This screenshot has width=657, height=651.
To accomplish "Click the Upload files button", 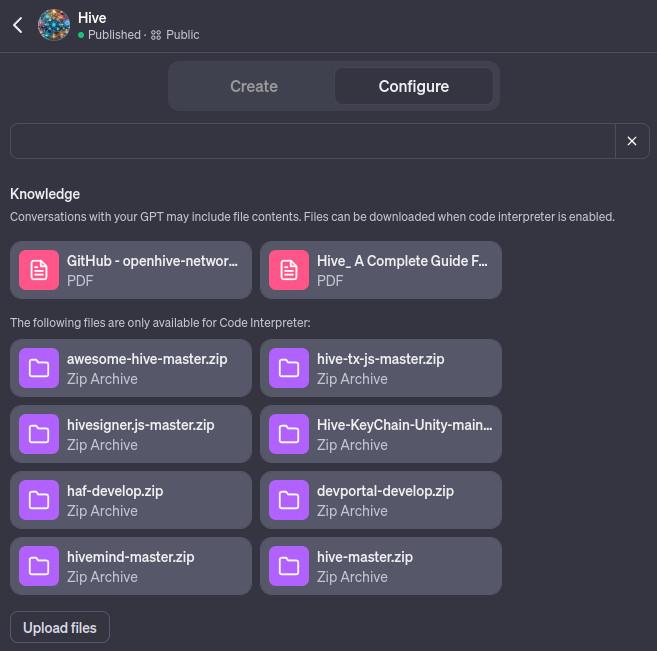I will coord(60,627).
